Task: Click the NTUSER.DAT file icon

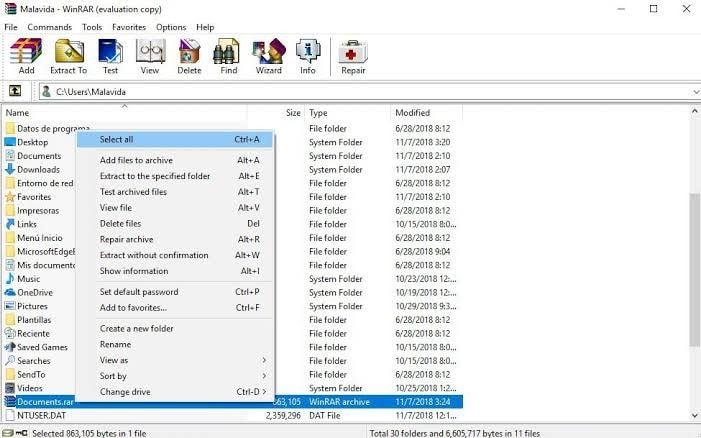Action: (x=10, y=415)
